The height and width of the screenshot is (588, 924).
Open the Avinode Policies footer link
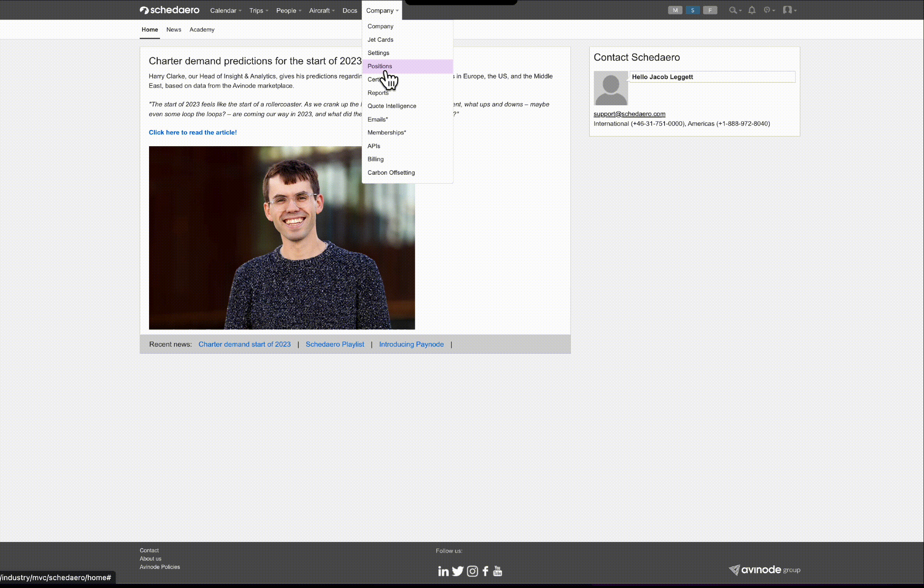pyautogui.click(x=160, y=567)
